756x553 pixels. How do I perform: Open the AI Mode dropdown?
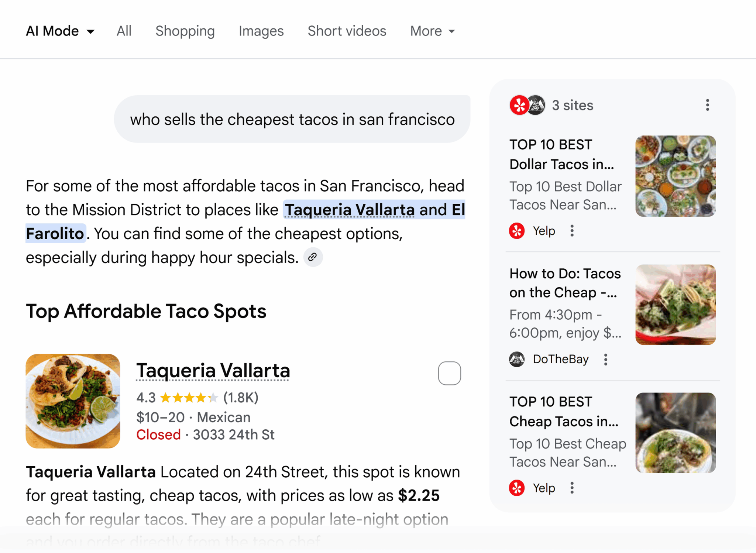tap(60, 31)
